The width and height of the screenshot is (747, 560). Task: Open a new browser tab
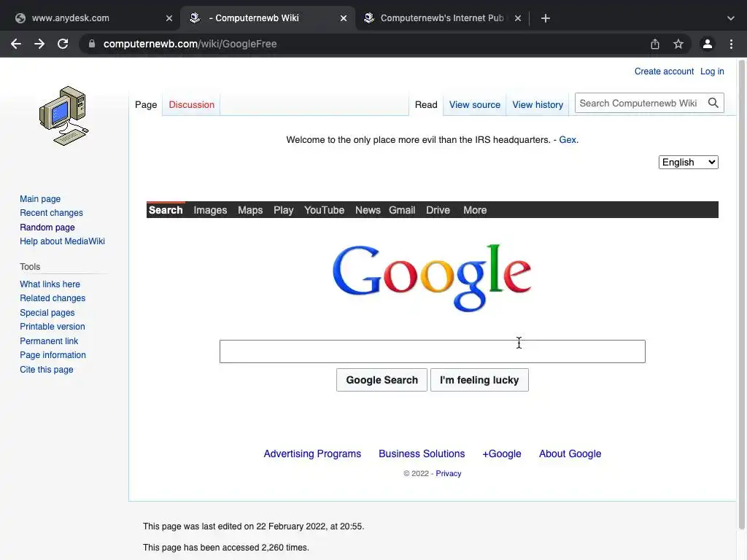click(x=546, y=18)
